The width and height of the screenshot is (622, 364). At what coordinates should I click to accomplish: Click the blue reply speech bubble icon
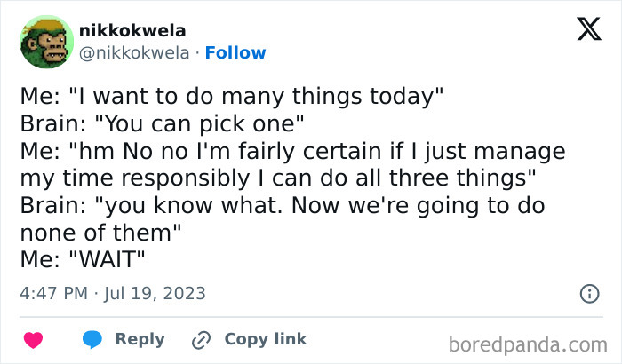(x=91, y=339)
